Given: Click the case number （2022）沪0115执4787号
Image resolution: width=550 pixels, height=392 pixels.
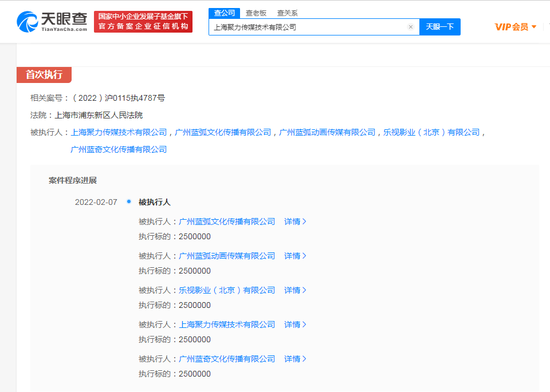Looking at the screenshot, I should point(119,98).
